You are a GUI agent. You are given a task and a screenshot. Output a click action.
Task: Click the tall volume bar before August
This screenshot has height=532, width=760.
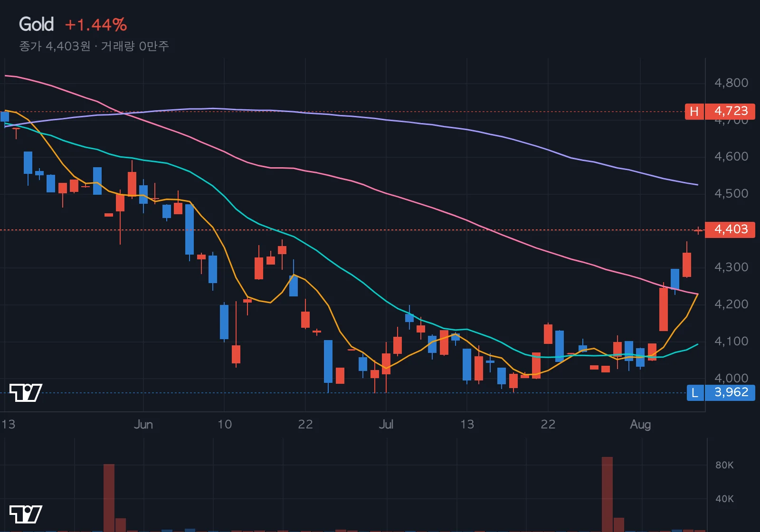coord(607,494)
